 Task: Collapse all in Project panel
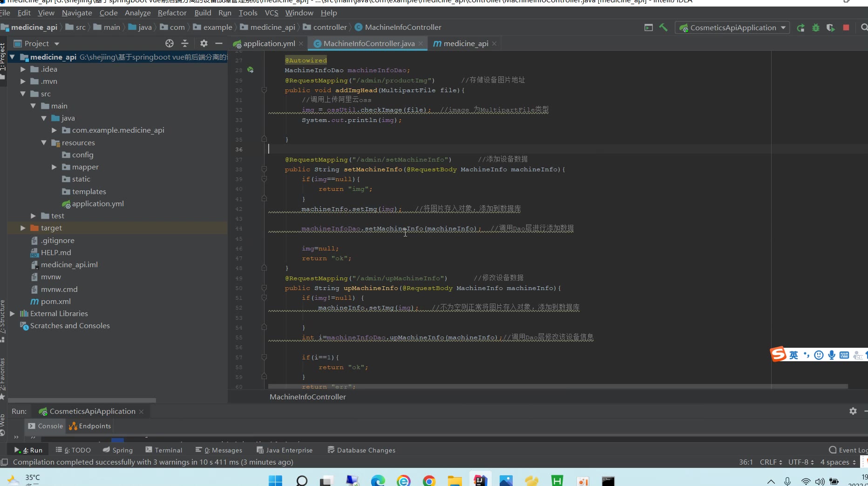[185, 43]
